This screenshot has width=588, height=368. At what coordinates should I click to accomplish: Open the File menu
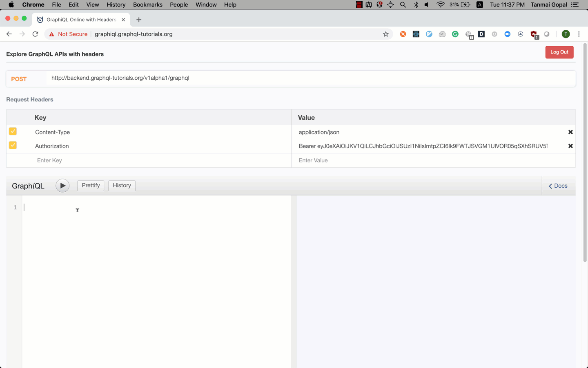click(x=56, y=4)
